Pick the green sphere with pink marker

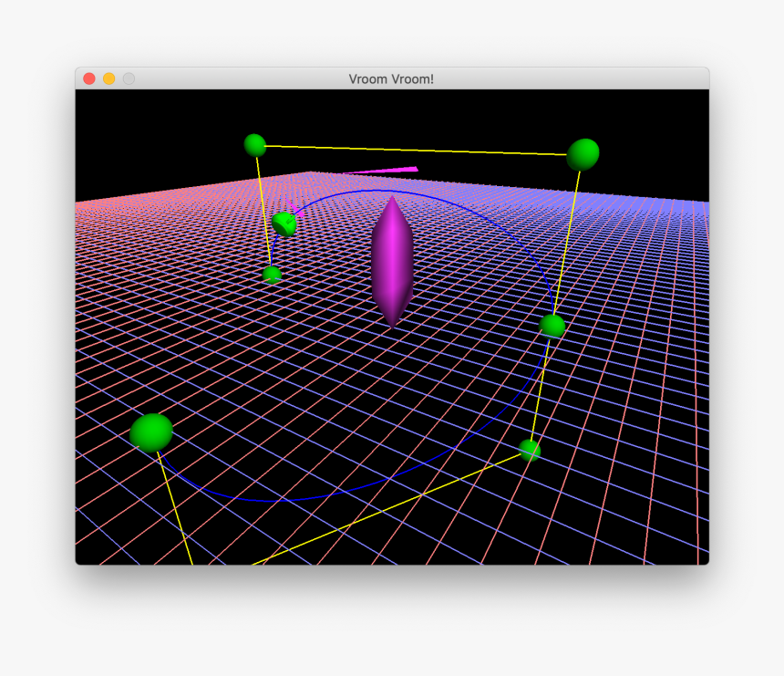284,223
